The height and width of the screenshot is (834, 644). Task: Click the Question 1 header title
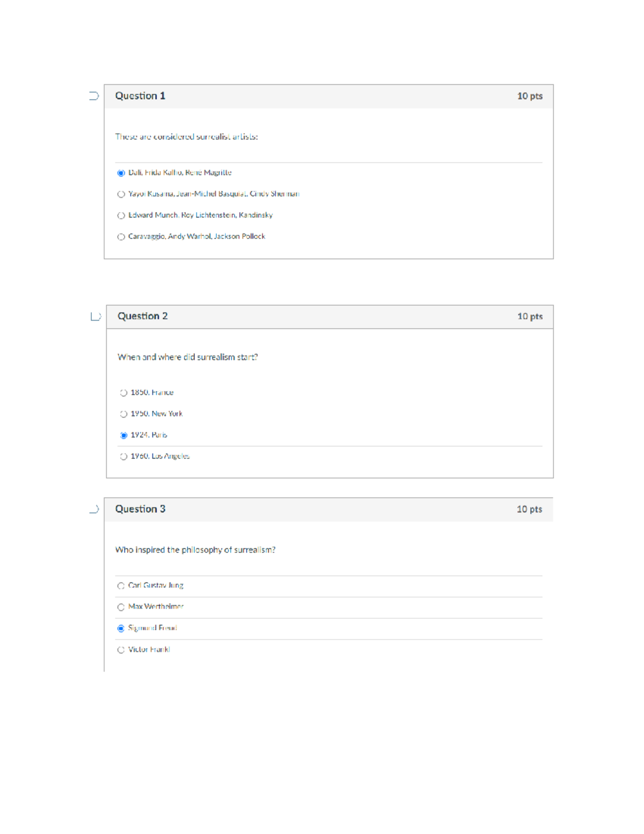140,96
